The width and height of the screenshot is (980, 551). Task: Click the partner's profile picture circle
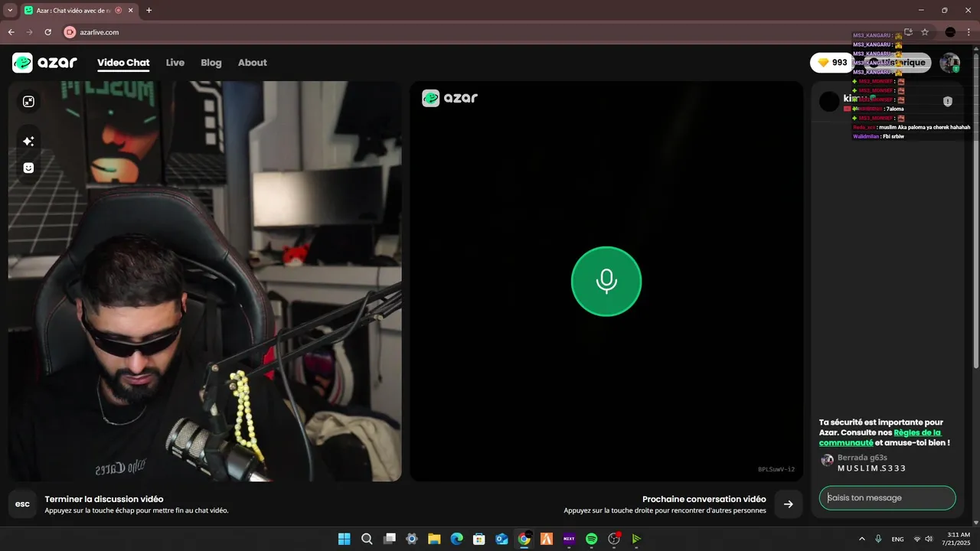tap(829, 102)
